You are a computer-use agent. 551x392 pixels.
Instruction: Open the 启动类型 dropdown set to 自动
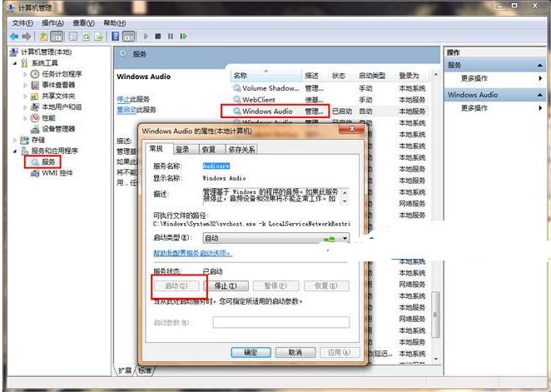tap(275, 238)
